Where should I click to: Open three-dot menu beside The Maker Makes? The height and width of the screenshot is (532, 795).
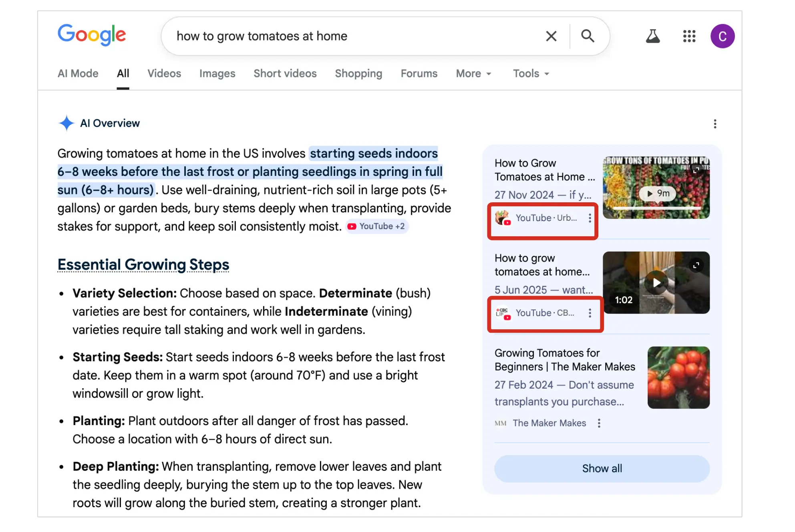point(599,423)
